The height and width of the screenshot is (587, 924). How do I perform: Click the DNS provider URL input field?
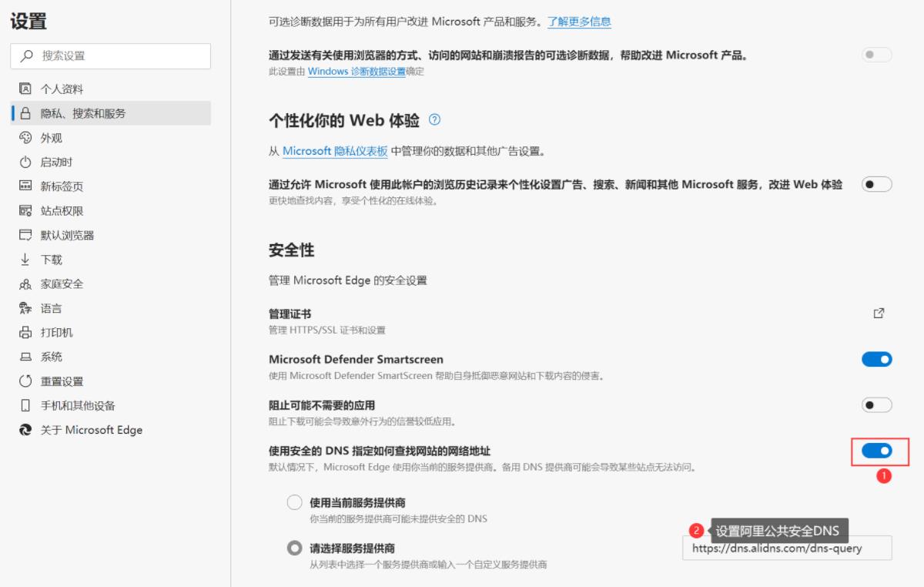coord(786,549)
